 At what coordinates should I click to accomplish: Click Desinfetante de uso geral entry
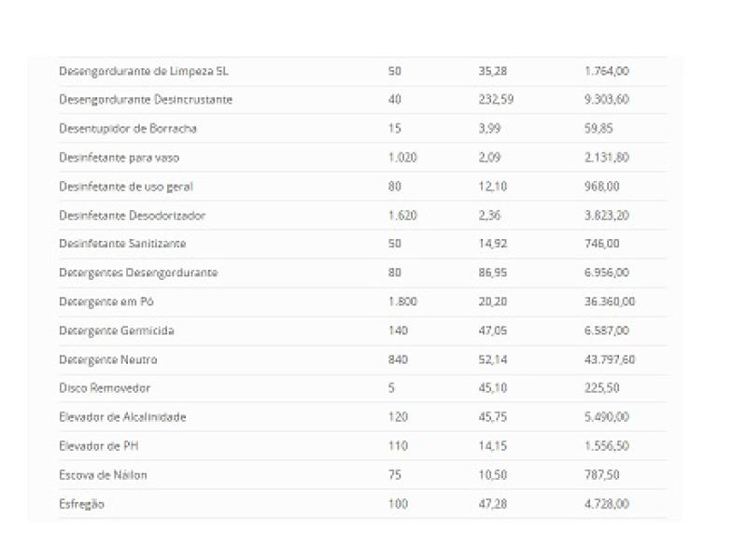point(126,187)
